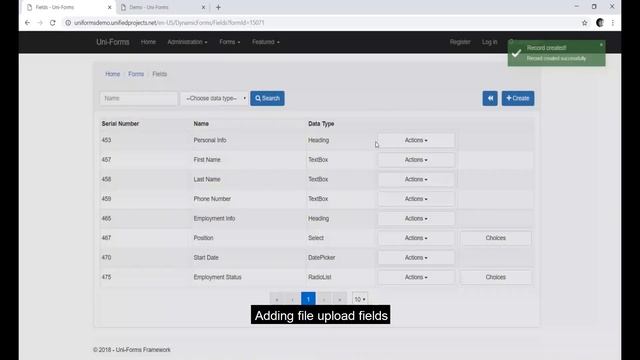
Task: Open Actions for Employment Info row
Action: [x=416, y=218]
